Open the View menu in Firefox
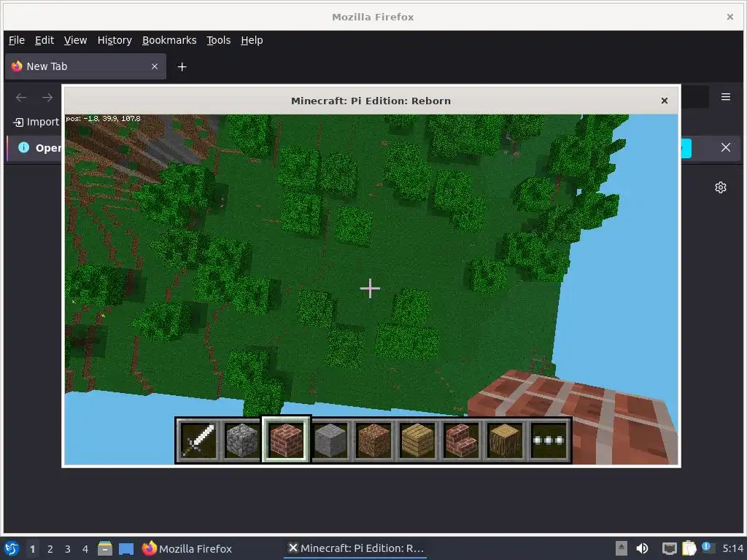The image size is (747, 560). 75,41
